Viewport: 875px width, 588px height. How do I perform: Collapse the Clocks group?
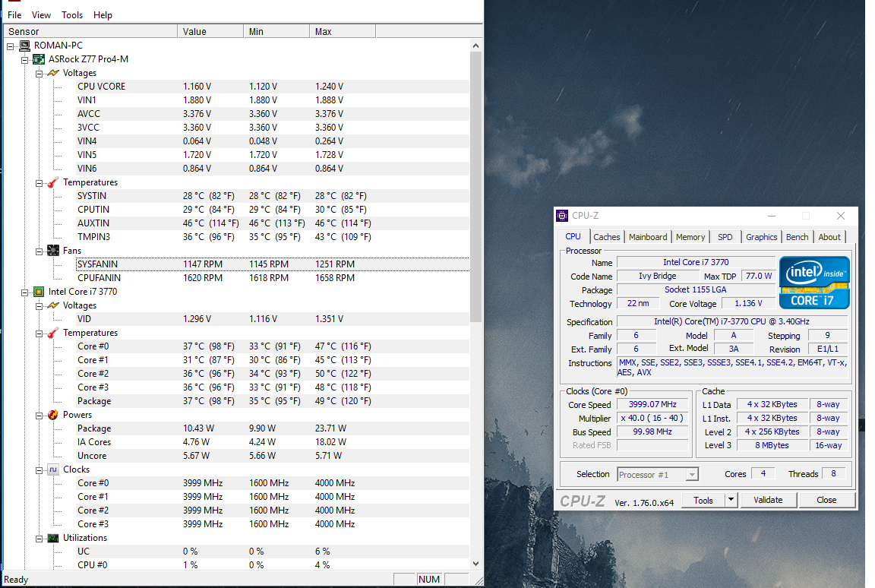coord(39,470)
